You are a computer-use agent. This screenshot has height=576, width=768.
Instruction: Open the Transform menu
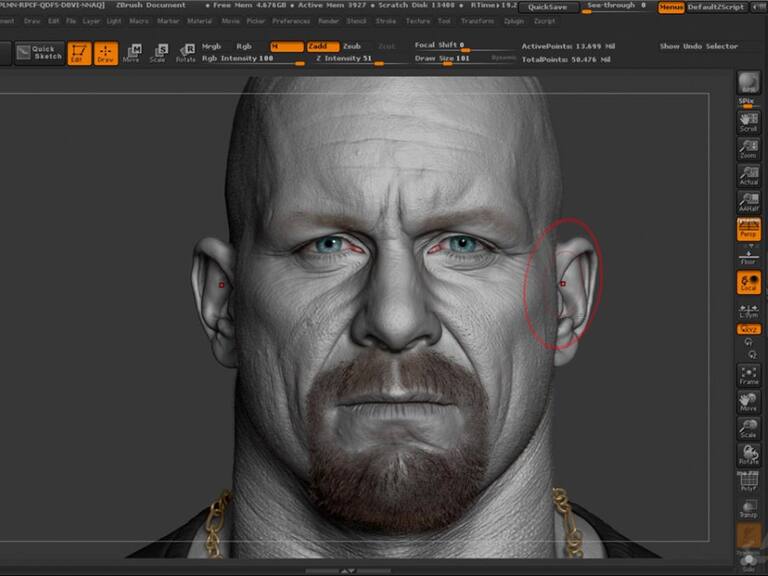pyautogui.click(x=477, y=20)
